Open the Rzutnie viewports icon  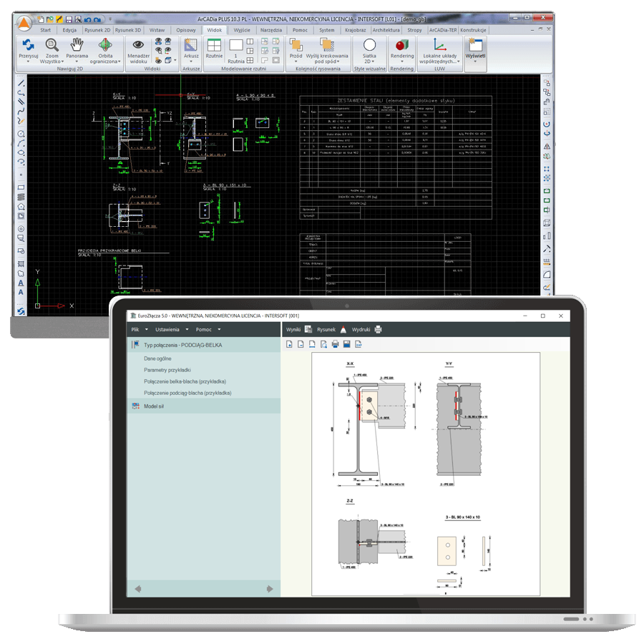tap(214, 45)
